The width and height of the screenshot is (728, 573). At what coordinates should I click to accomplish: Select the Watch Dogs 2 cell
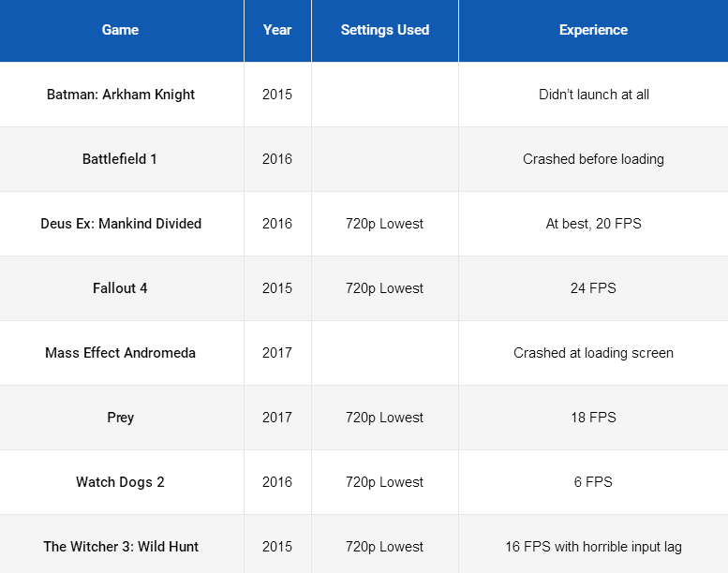(120, 482)
